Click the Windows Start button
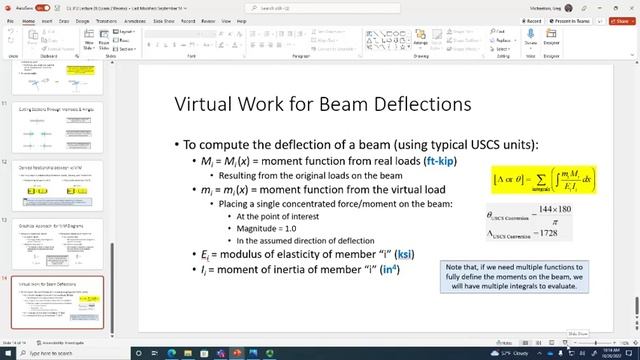Screen dimensions: 640x360 pos(8,353)
